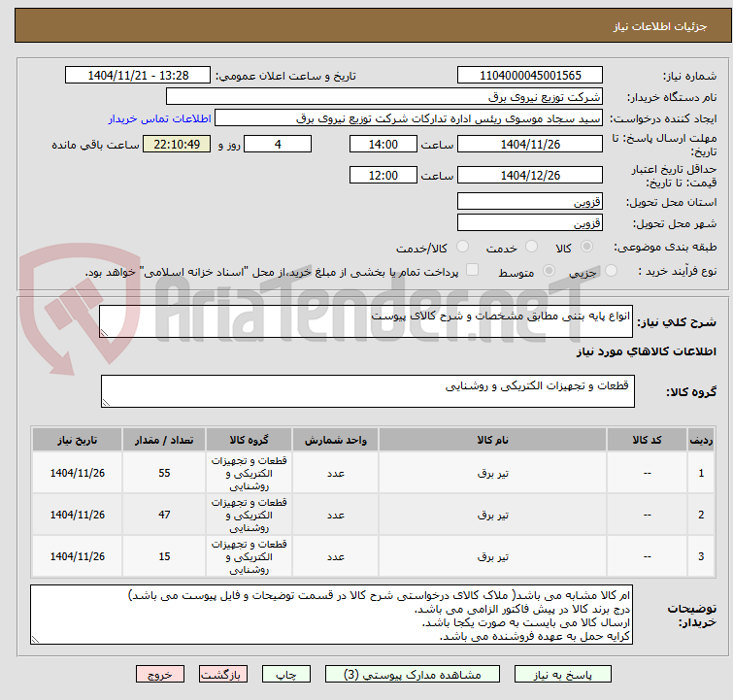Click the 14:00 time field
This screenshot has width=733, height=700.
pos(383,145)
